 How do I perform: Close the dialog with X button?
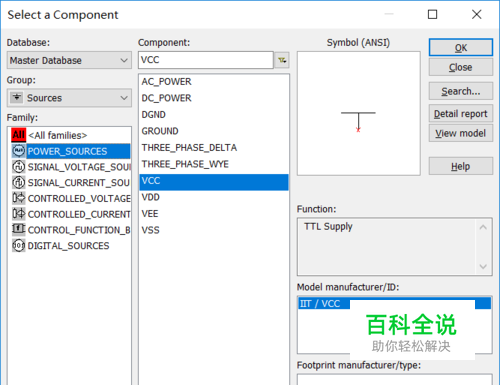[477, 14]
